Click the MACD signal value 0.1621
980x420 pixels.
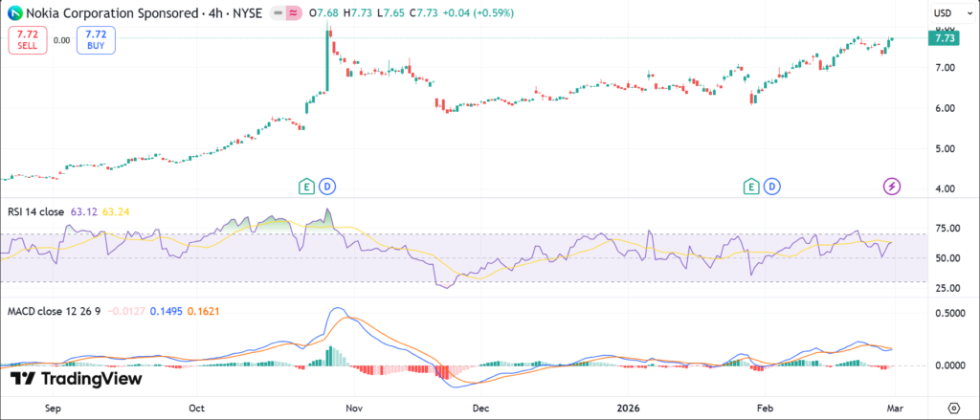(x=203, y=311)
